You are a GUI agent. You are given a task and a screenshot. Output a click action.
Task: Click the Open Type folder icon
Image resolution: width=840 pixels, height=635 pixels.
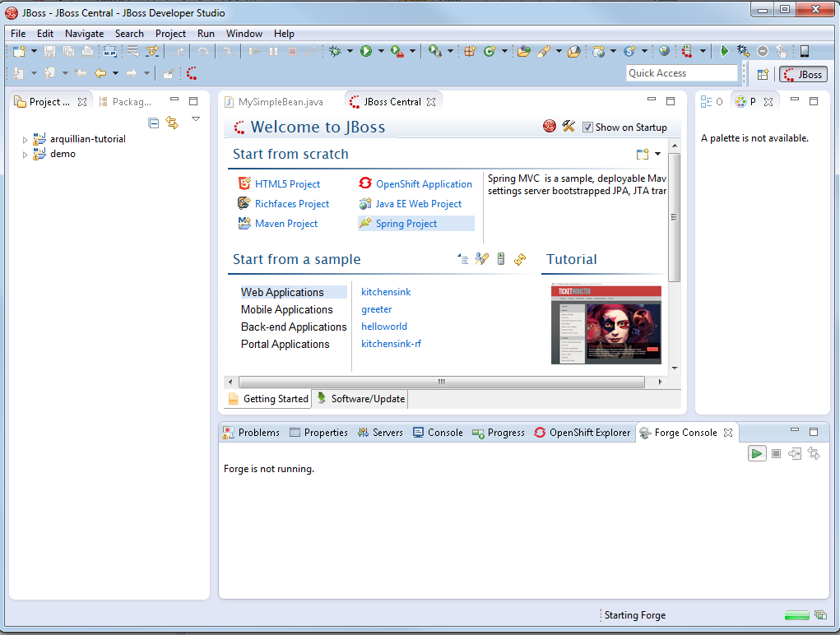[524, 51]
